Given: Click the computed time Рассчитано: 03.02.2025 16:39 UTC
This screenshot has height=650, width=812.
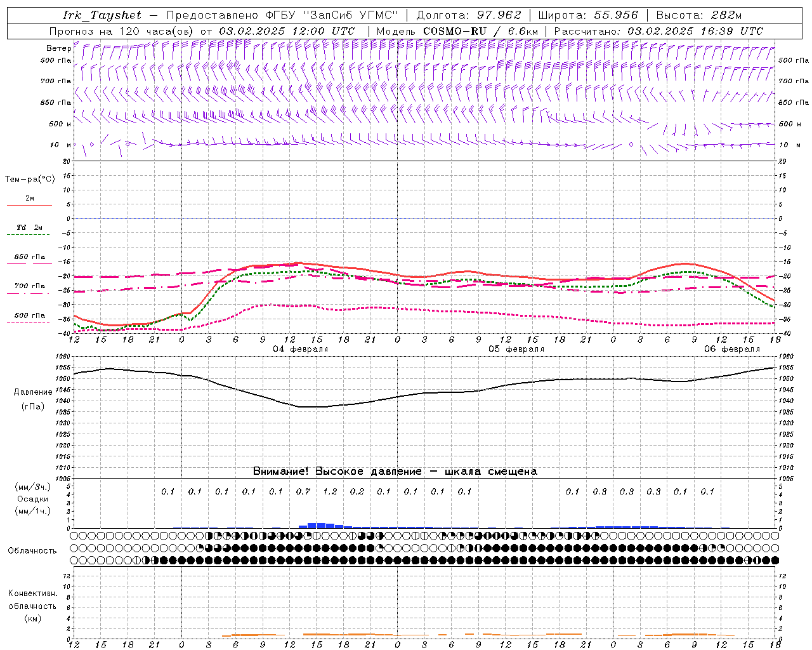Looking at the screenshot, I should click(658, 31).
